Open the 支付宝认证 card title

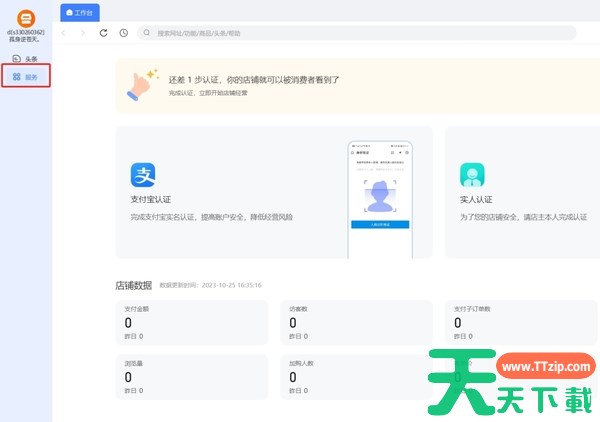150,200
